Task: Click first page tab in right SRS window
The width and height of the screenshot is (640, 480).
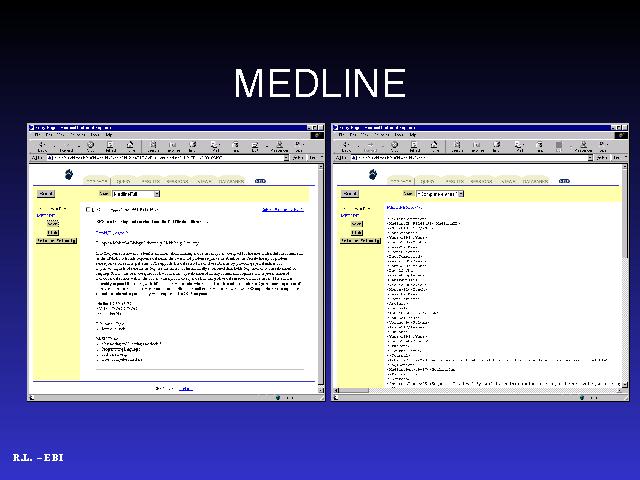Action: (402, 181)
